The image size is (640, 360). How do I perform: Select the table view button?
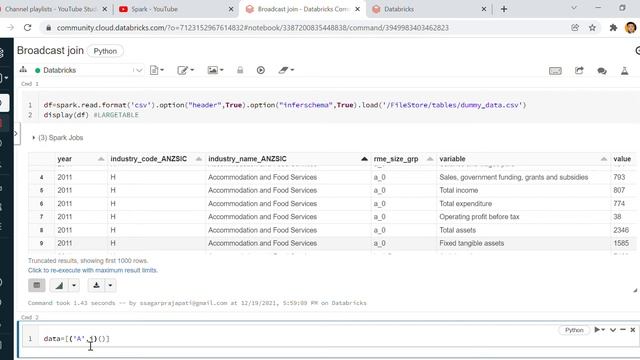tap(37, 285)
